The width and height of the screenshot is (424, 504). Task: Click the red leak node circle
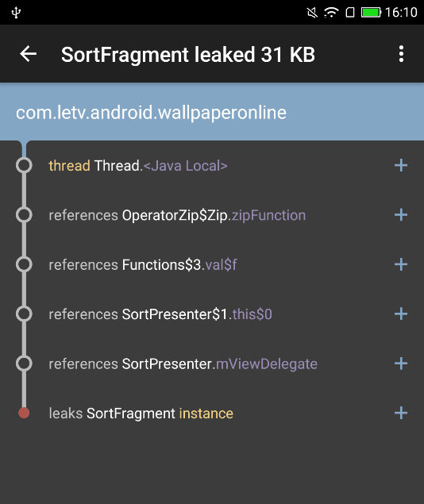[24, 413]
